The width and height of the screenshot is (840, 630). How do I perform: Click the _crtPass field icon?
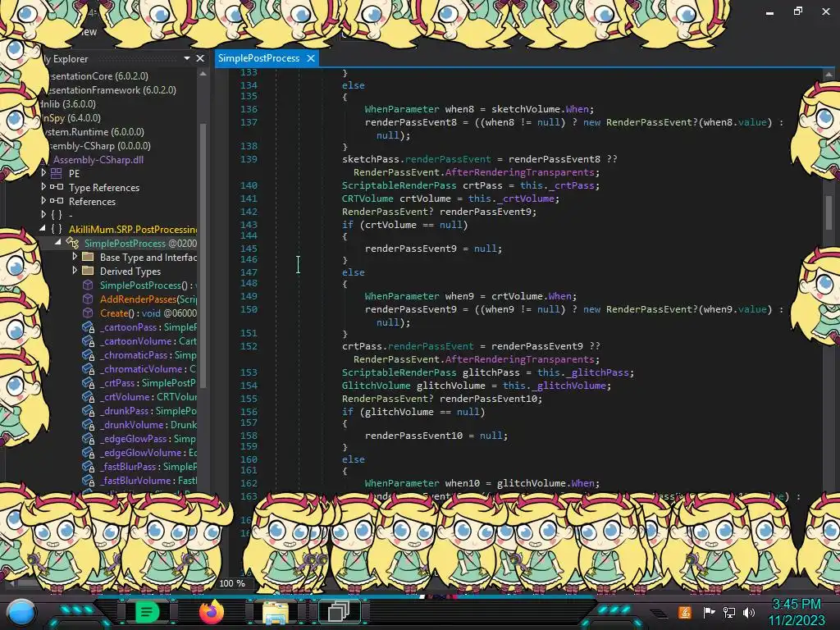click(x=88, y=382)
